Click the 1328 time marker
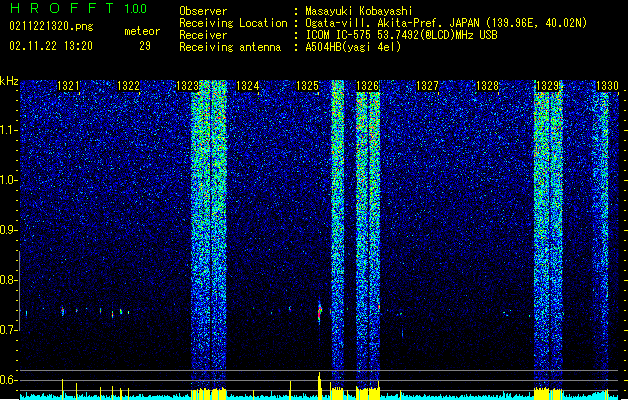This screenshot has height=400, width=629. (x=487, y=85)
